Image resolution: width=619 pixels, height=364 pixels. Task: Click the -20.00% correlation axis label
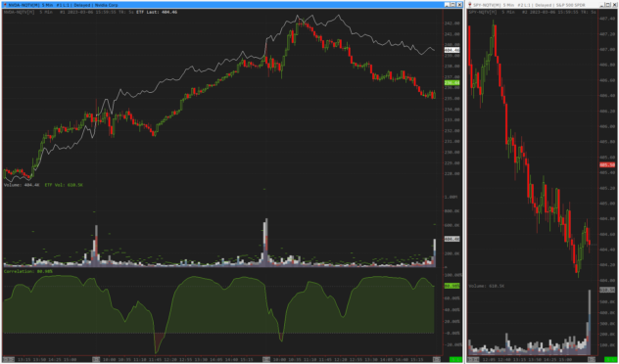[x=452, y=344]
